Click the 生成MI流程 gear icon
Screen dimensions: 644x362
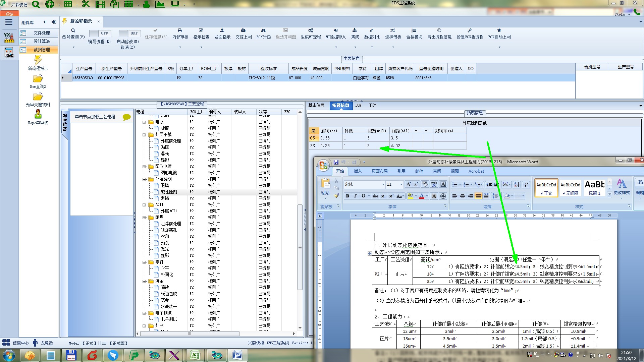(x=311, y=31)
